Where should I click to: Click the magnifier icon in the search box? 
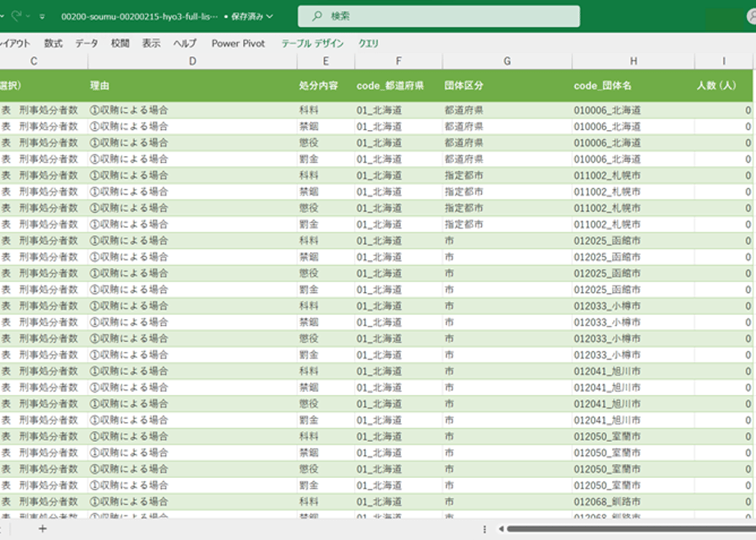317,16
